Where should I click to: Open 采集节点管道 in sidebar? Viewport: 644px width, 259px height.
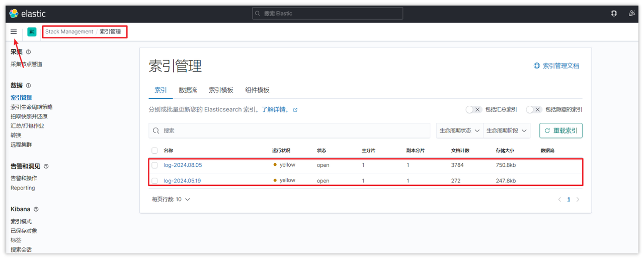click(x=26, y=64)
